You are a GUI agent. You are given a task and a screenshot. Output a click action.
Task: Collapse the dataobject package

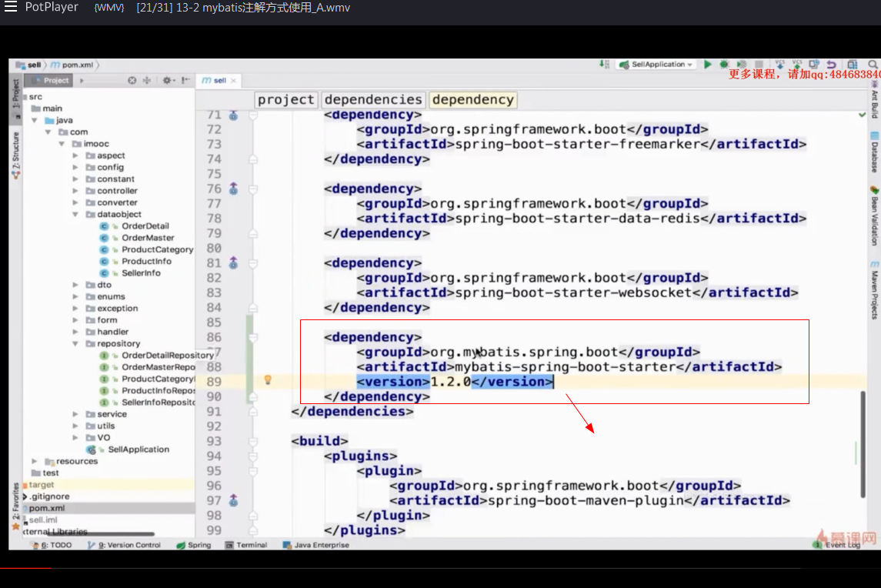(75, 214)
